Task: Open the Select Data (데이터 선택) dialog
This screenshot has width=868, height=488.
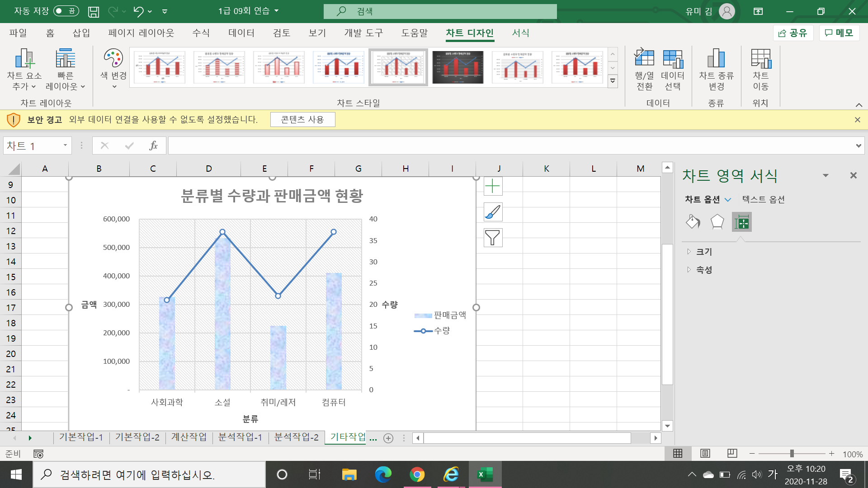Action: (673, 59)
